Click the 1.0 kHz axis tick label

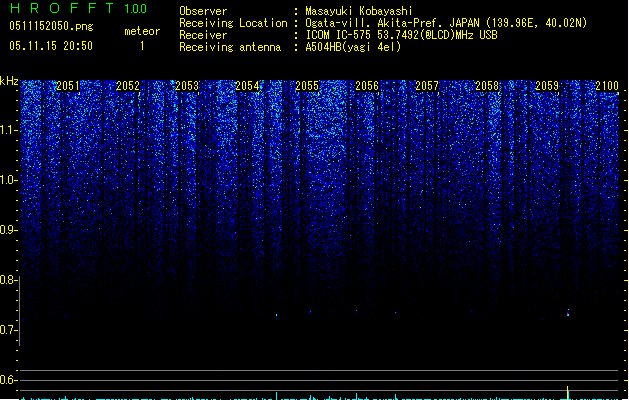[x=8, y=180]
